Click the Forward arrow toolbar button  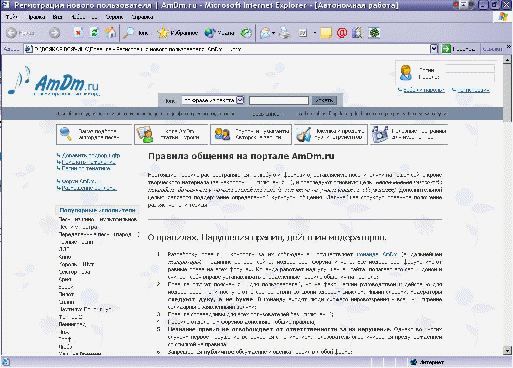[x=54, y=33]
